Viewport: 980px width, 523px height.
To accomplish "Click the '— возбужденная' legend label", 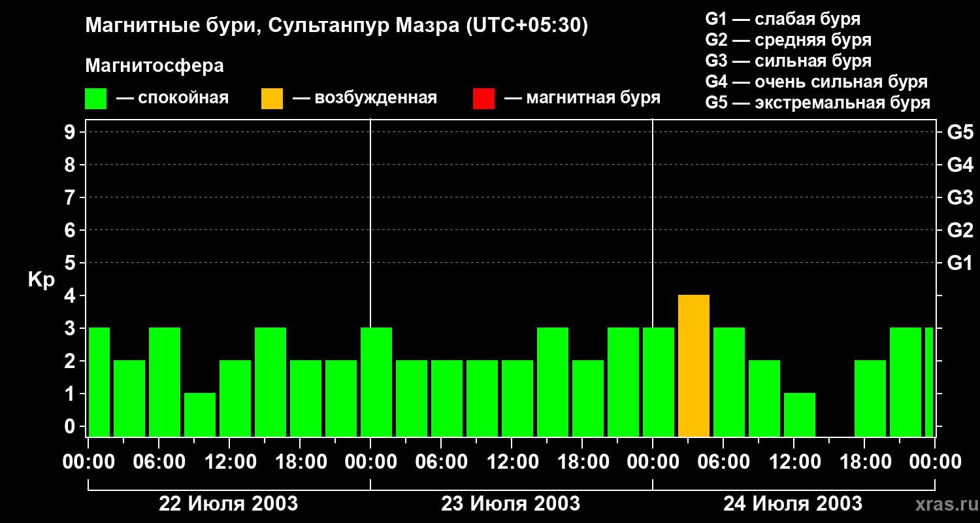I will click(365, 99).
